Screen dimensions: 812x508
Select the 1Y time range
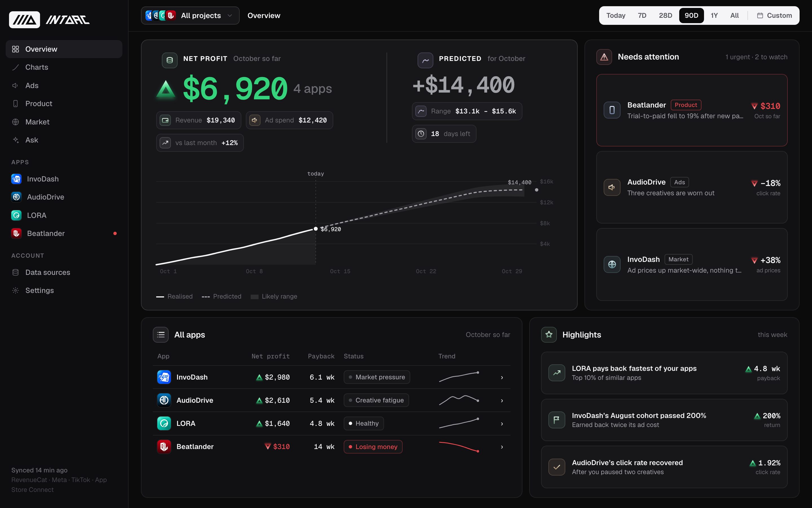714,16
